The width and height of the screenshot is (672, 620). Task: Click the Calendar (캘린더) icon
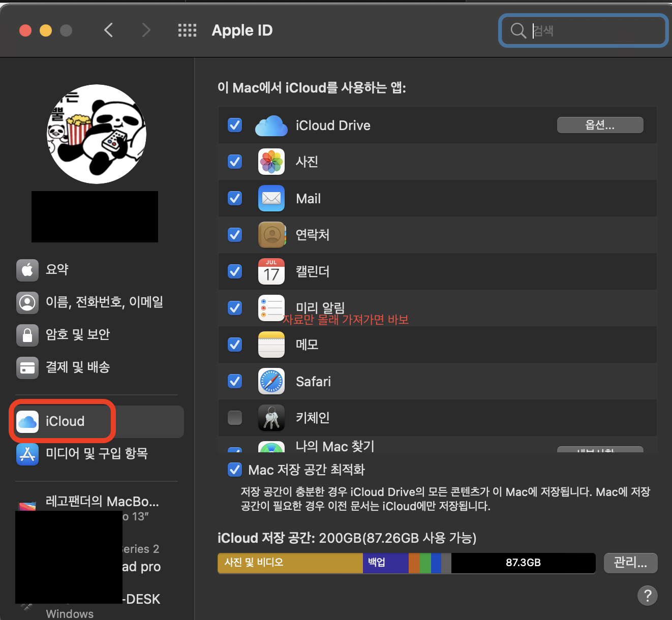pyautogui.click(x=271, y=271)
